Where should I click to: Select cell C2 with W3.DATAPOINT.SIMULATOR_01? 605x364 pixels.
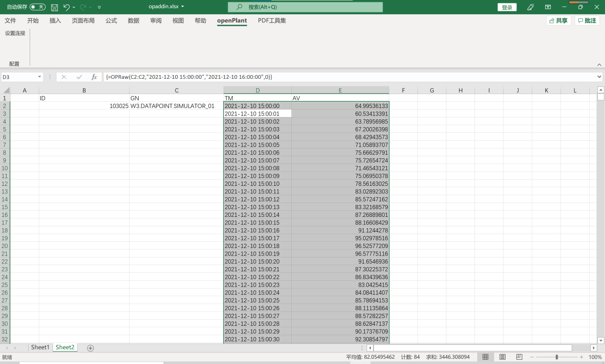pos(176,106)
